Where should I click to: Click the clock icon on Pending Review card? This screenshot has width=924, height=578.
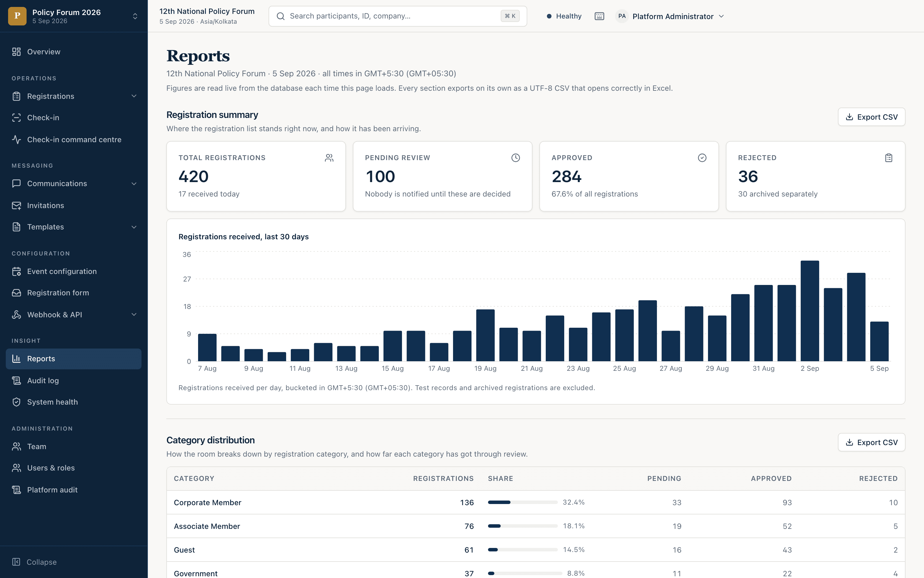(515, 158)
